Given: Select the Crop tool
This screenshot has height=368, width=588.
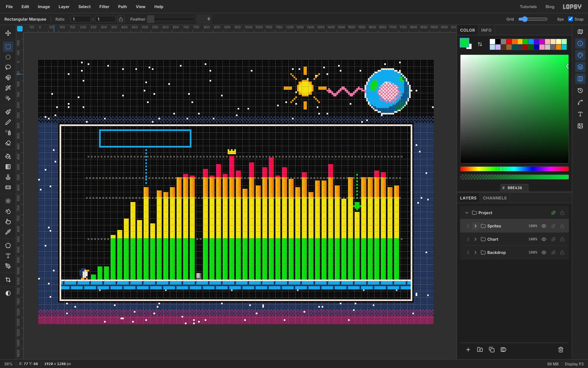Looking at the screenshot, I should pyautogui.click(x=8, y=280).
